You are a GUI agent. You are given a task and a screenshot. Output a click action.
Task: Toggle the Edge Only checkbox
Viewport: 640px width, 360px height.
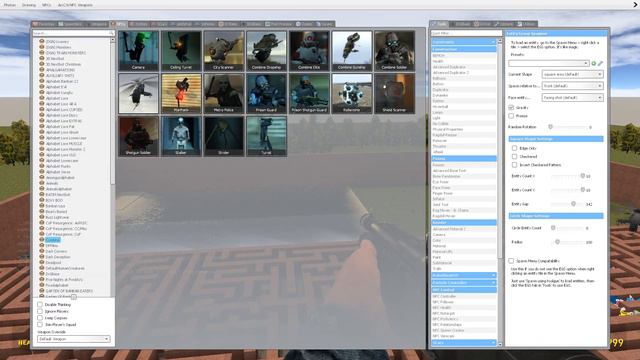[514, 148]
